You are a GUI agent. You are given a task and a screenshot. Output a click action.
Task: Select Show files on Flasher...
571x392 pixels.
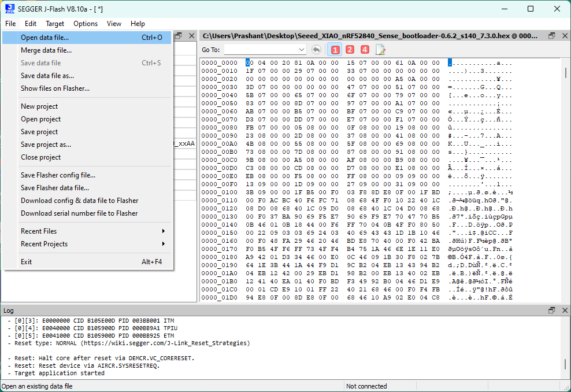[x=87, y=88]
